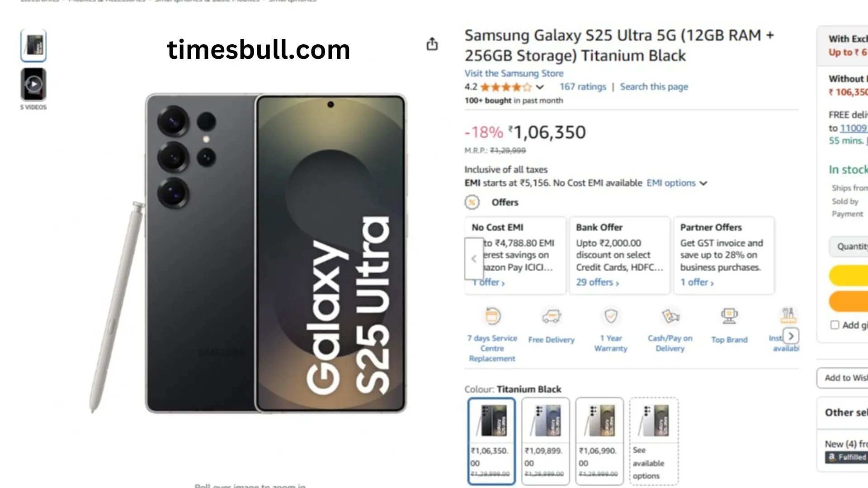Click the Free Delivery truck icon
This screenshot has height=488, width=868.
point(552,316)
